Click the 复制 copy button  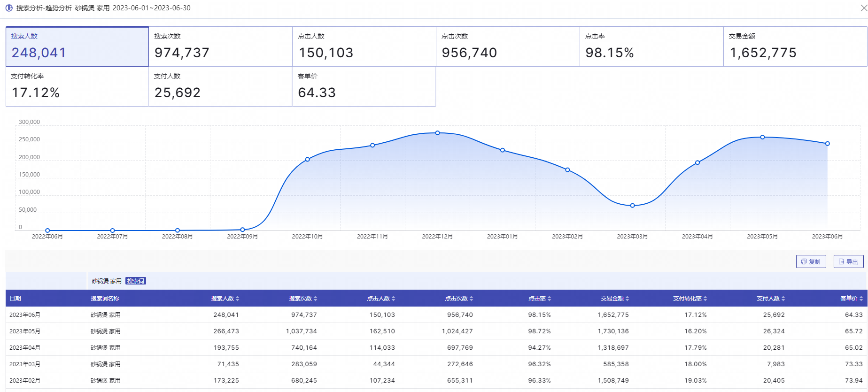pos(811,261)
